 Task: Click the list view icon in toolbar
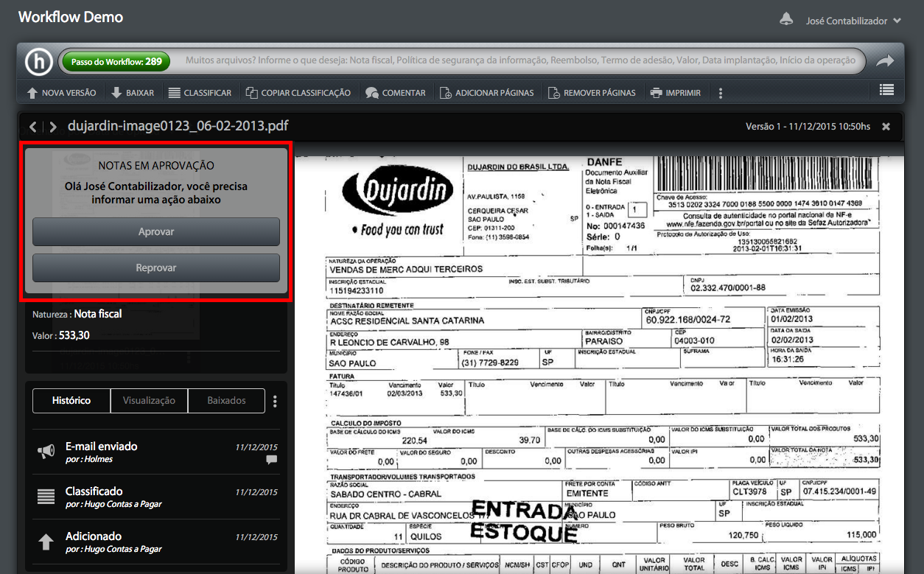click(x=887, y=90)
